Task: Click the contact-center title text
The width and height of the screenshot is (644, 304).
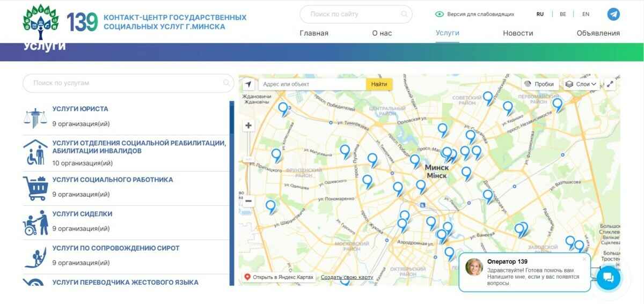Action: (175, 22)
